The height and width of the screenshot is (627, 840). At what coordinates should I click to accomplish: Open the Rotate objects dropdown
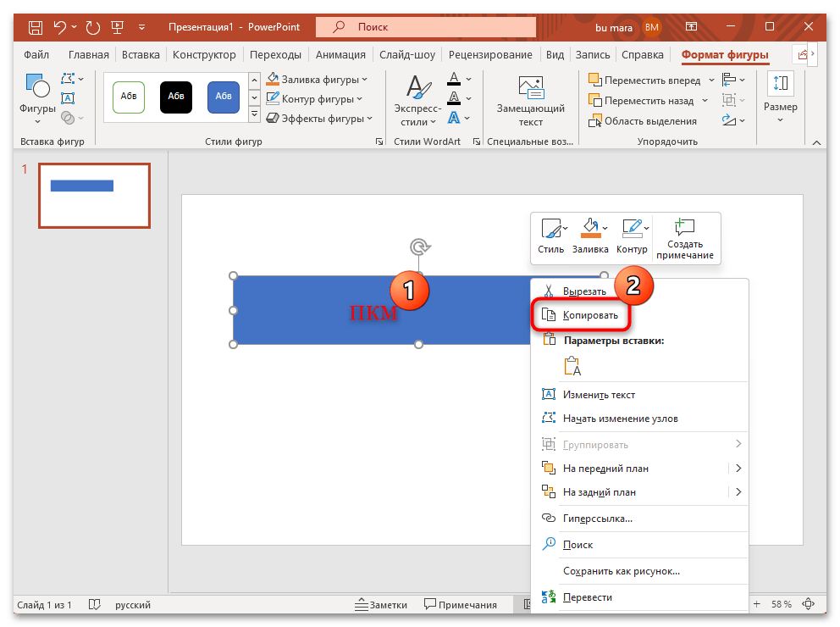pos(732,120)
